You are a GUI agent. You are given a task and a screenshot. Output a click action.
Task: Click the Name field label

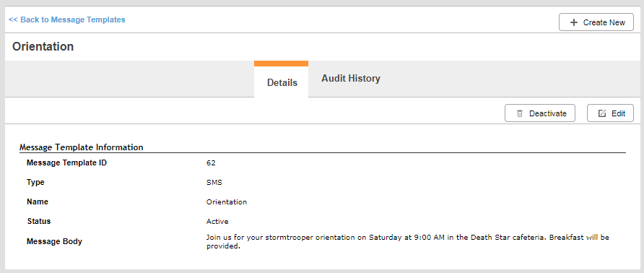point(38,202)
